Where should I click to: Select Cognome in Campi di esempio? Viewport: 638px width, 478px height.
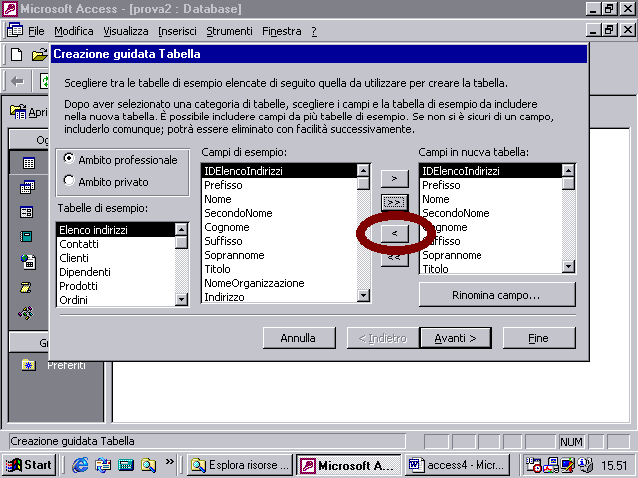[280, 227]
